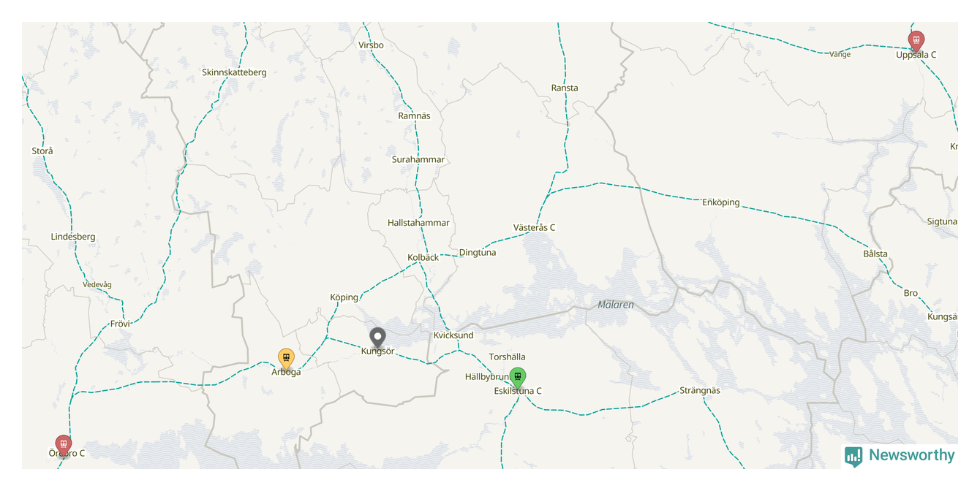The height and width of the screenshot is (491, 980).
Task: Click the red train marker at Örebro C
Action: click(64, 445)
